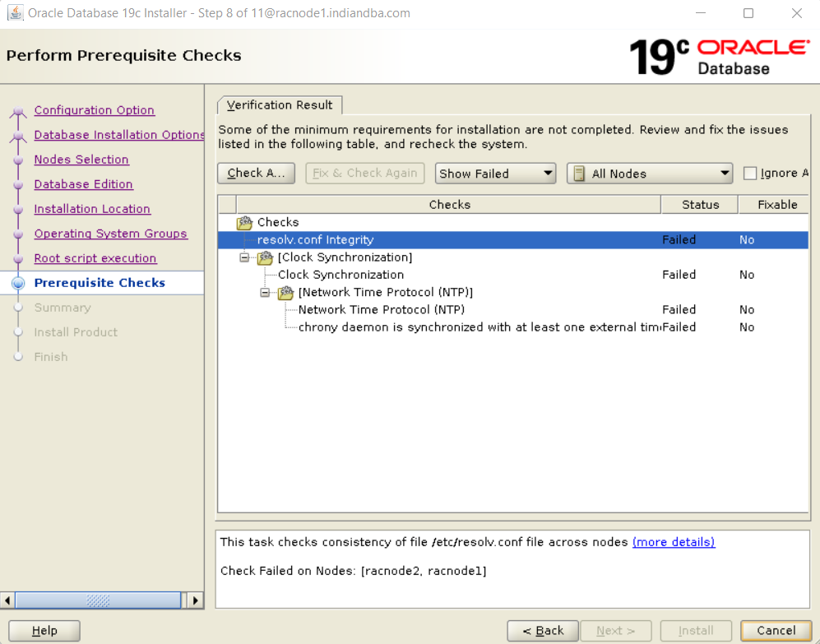Open the All Nodes dropdown
Screen dimensions: 820x644
coord(650,174)
